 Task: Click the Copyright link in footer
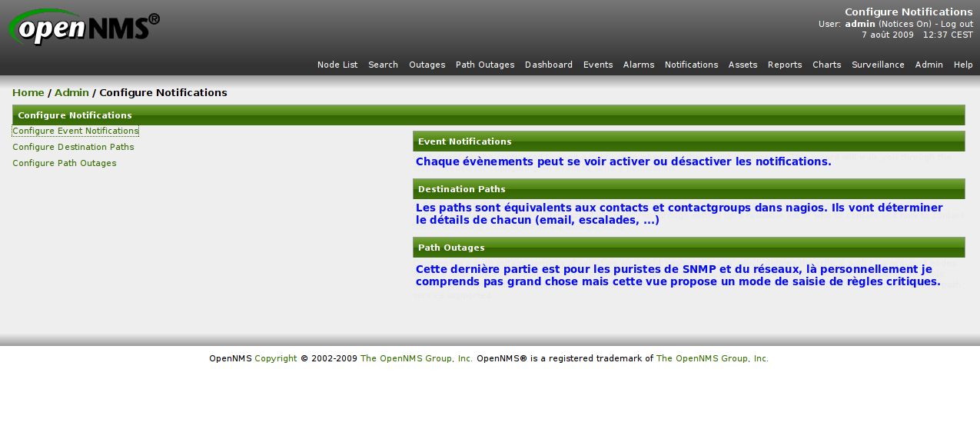pyautogui.click(x=275, y=359)
